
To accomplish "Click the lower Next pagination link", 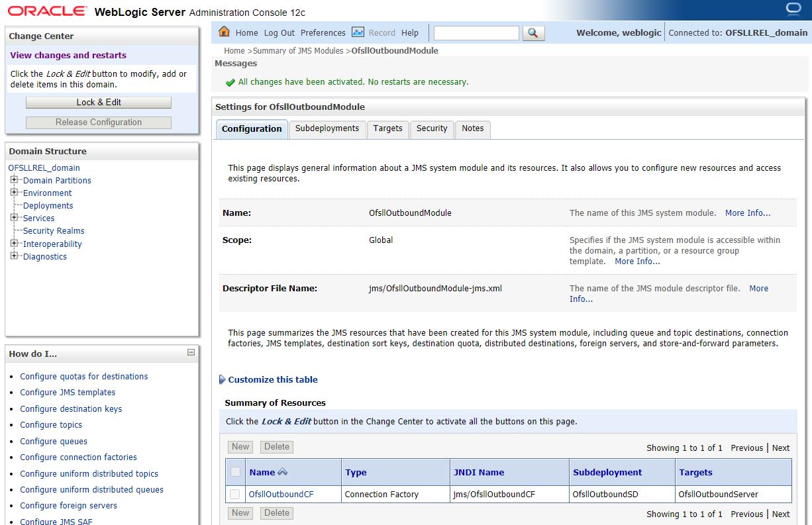I will pyautogui.click(x=781, y=514).
